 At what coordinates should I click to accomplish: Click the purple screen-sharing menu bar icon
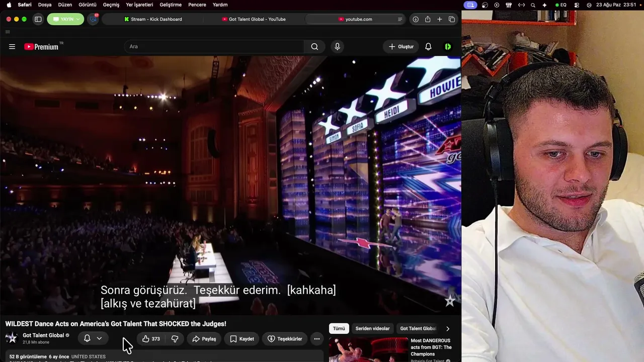coord(470,5)
